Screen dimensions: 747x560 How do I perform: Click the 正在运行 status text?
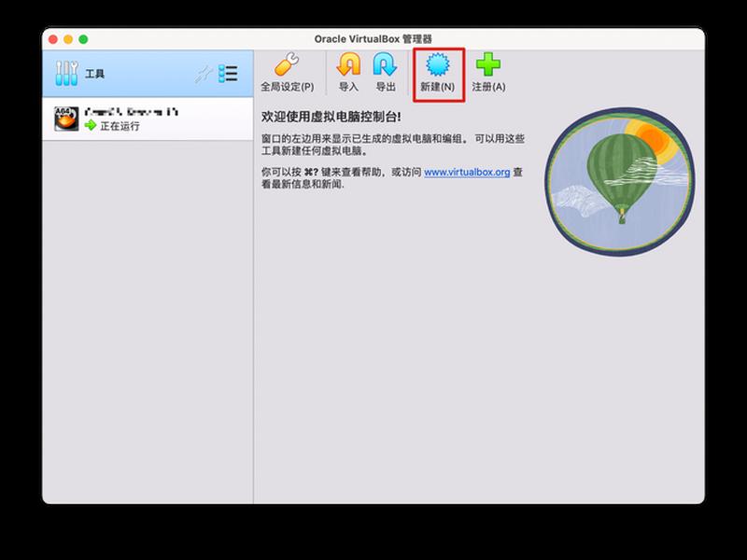tap(120, 126)
